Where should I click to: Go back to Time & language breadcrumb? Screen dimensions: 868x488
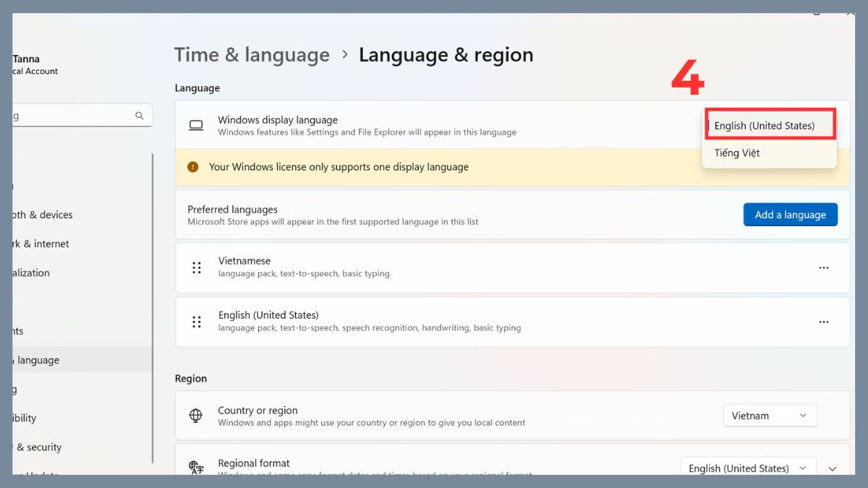pyautogui.click(x=252, y=55)
